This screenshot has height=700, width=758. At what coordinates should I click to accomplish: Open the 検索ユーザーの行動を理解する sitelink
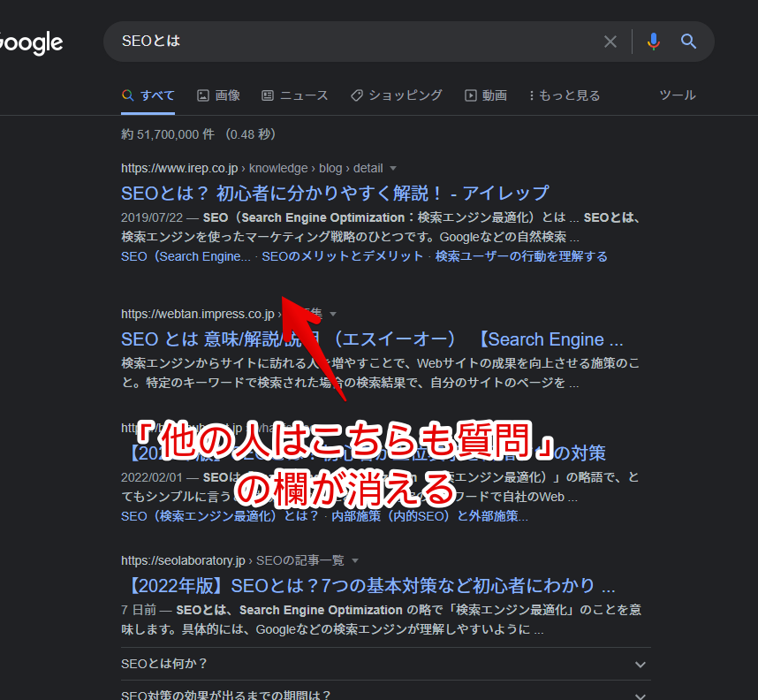click(521, 256)
